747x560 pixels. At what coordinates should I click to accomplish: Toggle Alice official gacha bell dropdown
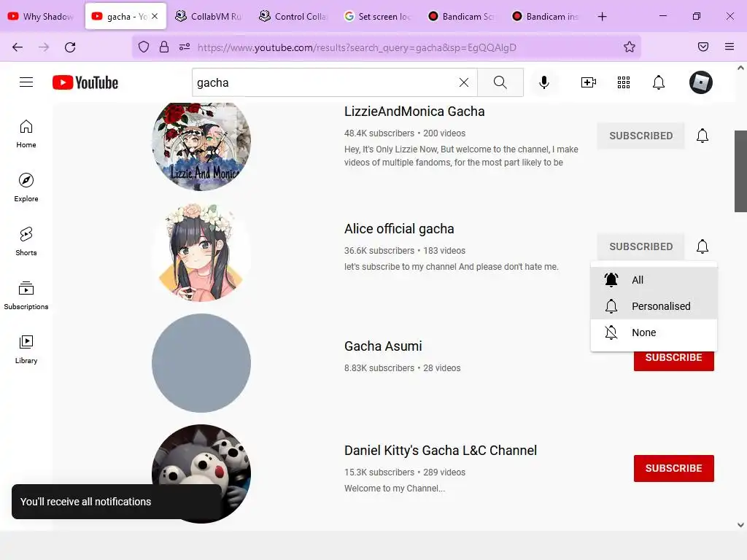(x=703, y=246)
